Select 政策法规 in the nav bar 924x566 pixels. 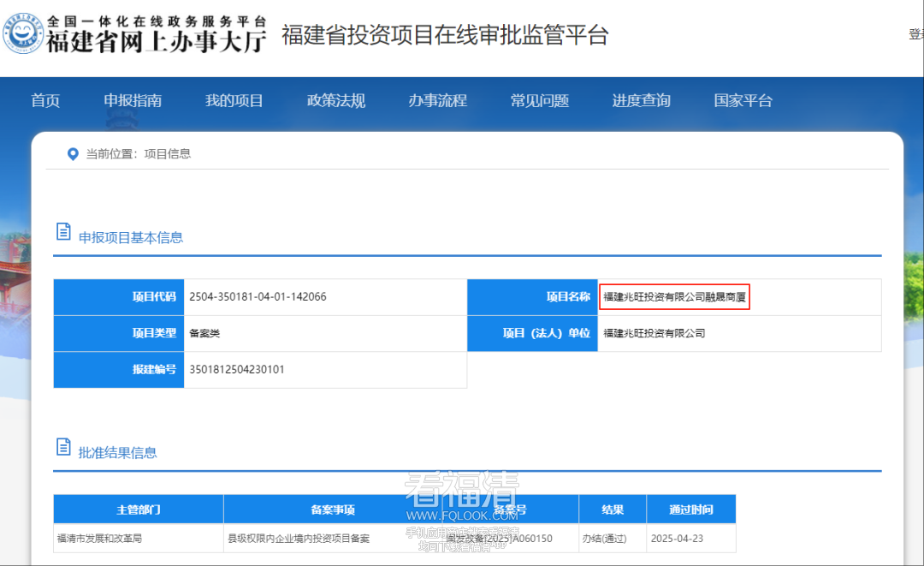point(336,101)
